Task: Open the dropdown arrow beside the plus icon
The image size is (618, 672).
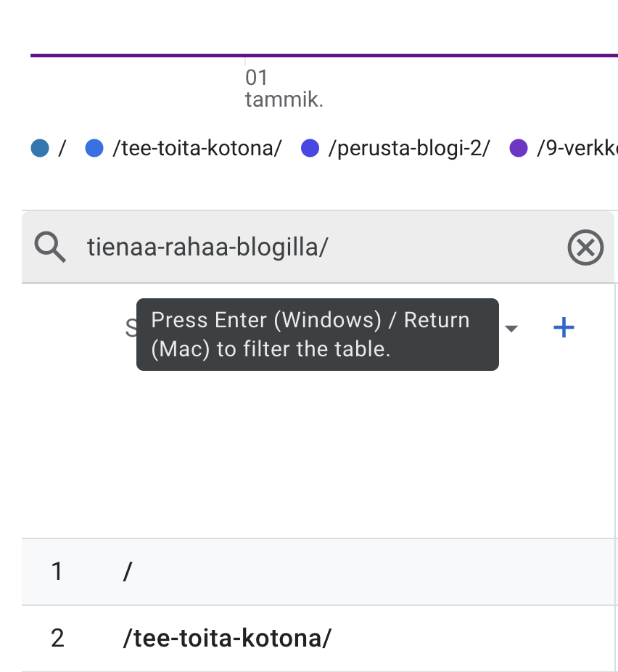Action: pyautogui.click(x=511, y=329)
